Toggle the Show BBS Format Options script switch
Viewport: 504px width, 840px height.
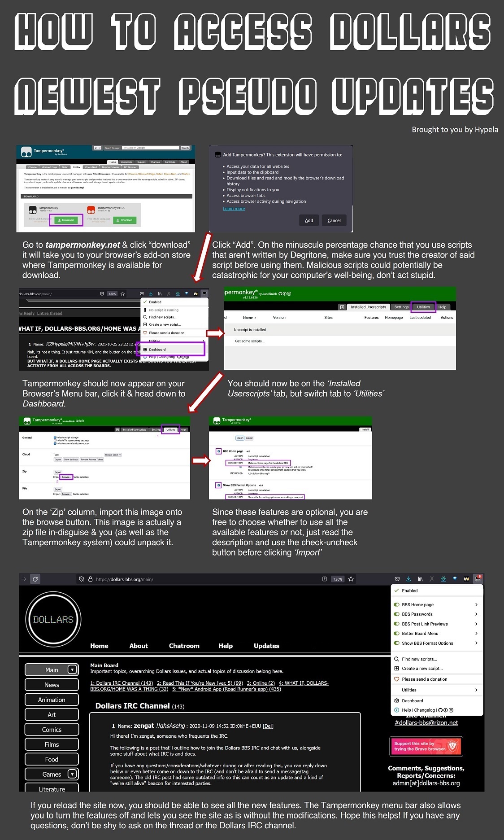[x=396, y=643]
